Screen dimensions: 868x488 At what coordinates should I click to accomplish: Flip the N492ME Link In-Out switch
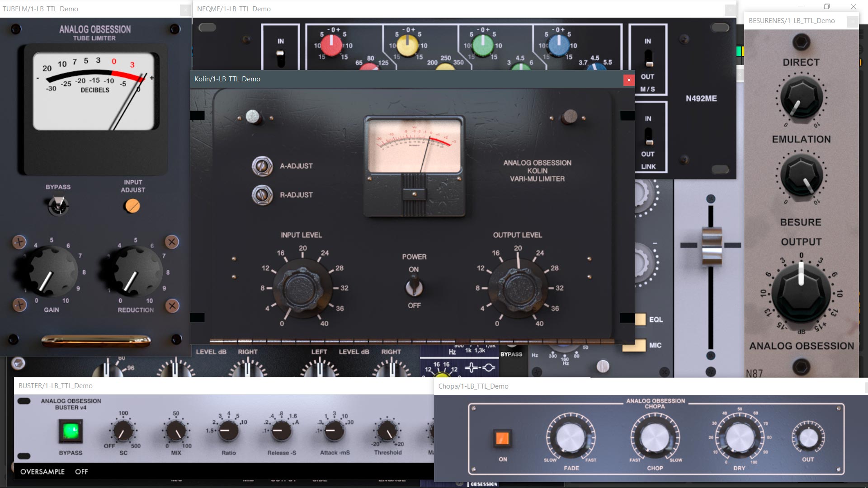point(648,136)
